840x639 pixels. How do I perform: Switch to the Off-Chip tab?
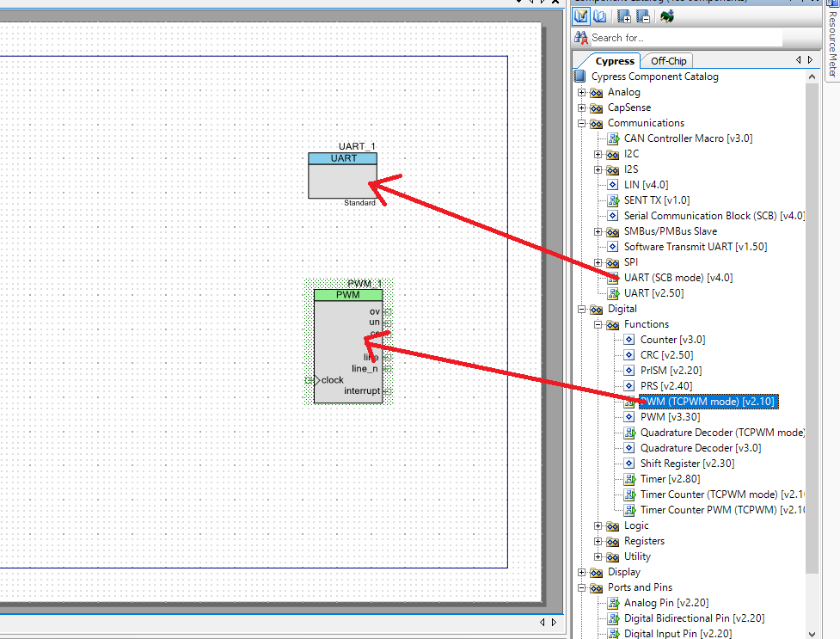click(668, 61)
